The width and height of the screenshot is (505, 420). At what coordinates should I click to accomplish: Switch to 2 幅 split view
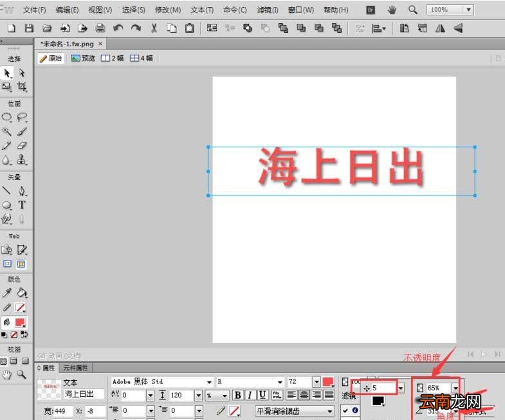click(x=112, y=58)
